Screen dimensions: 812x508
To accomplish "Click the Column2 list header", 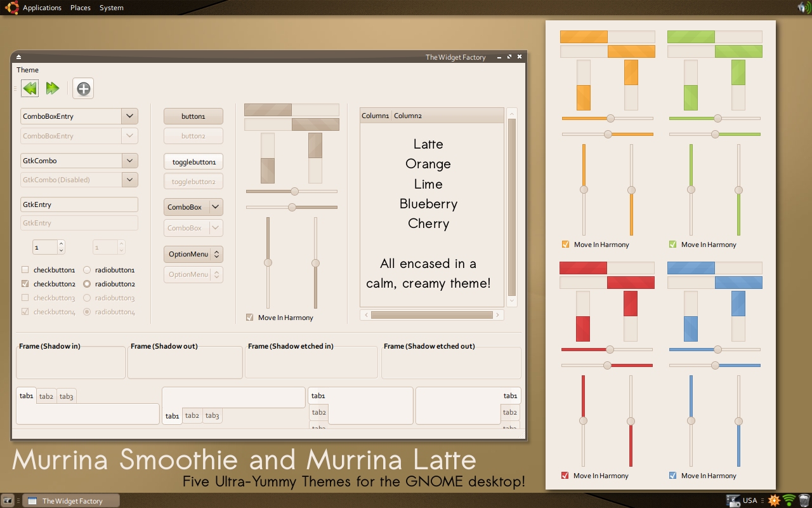I will coord(408,116).
